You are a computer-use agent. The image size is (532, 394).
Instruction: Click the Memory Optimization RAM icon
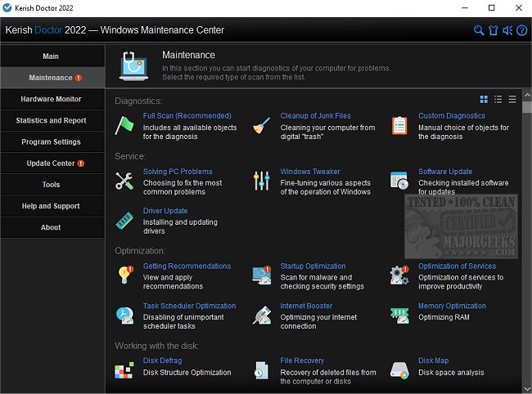(x=399, y=315)
